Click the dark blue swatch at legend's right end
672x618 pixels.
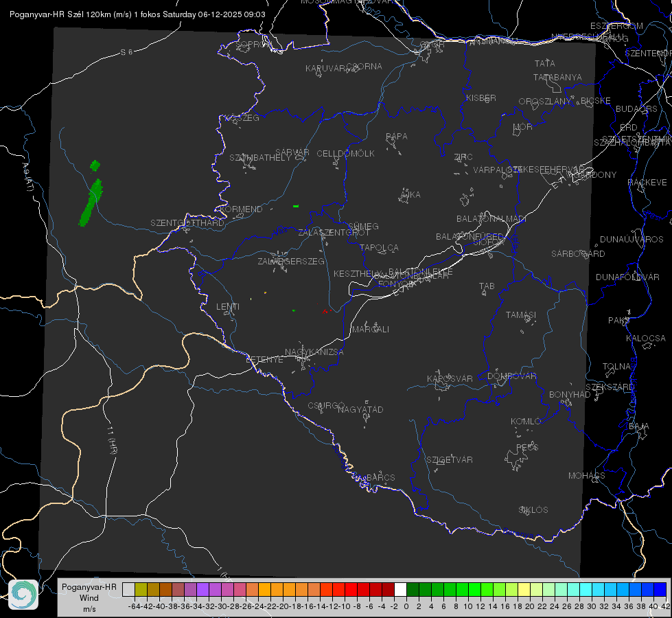[x=660, y=590]
